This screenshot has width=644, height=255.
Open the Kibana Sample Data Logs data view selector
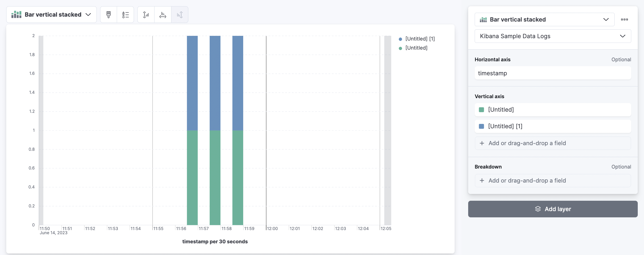pyautogui.click(x=553, y=36)
